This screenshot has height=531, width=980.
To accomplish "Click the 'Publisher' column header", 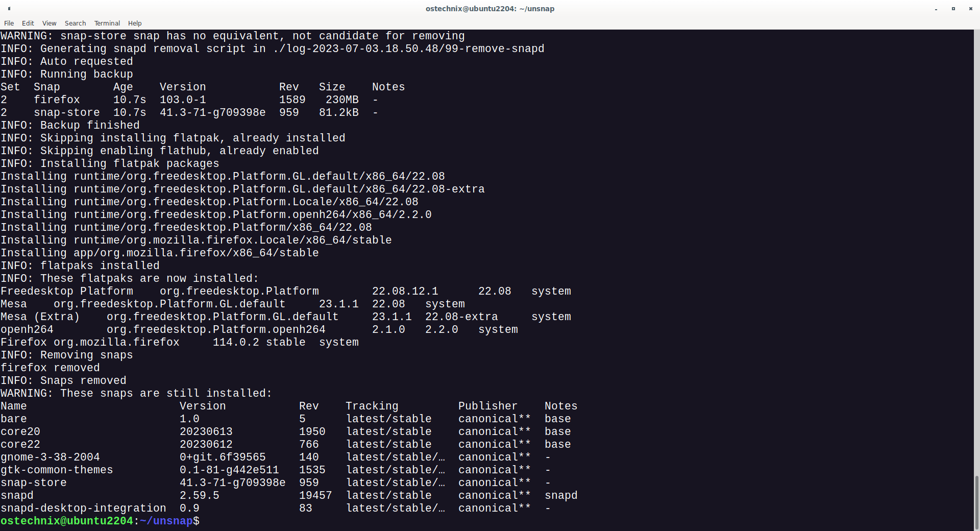I will coord(488,406).
